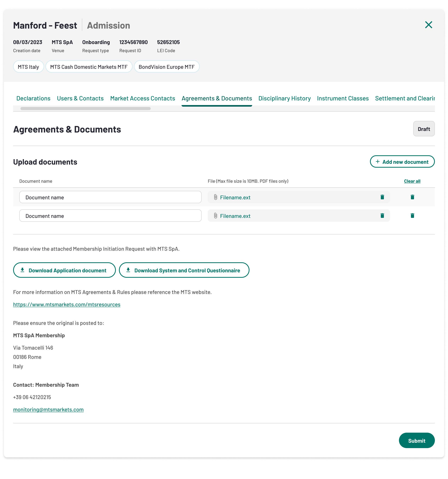The width and height of the screenshot is (448, 479).
Task: Switch to Users & Contacts tab
Action: click(80, 98)
